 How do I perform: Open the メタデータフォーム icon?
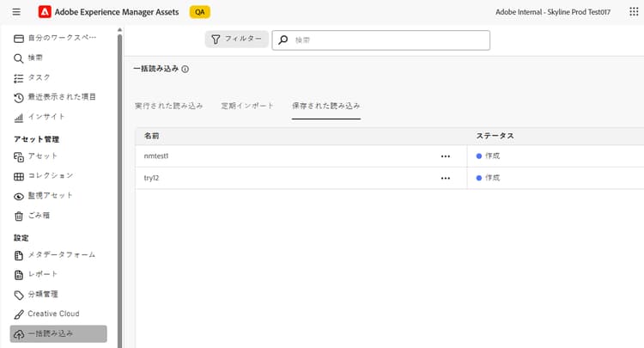tap(19, 255)
